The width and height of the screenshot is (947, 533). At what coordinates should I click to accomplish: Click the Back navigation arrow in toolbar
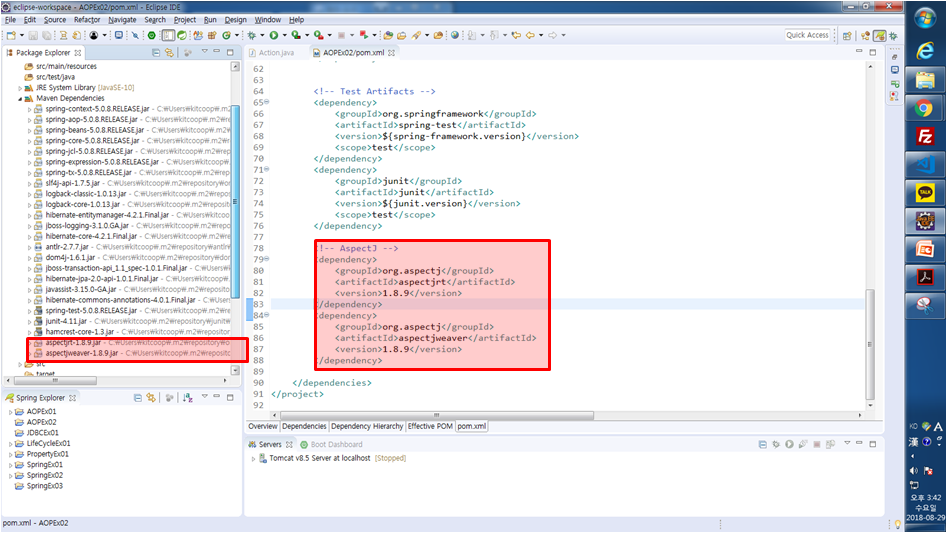pyautogui.click(x=530, y=36)
